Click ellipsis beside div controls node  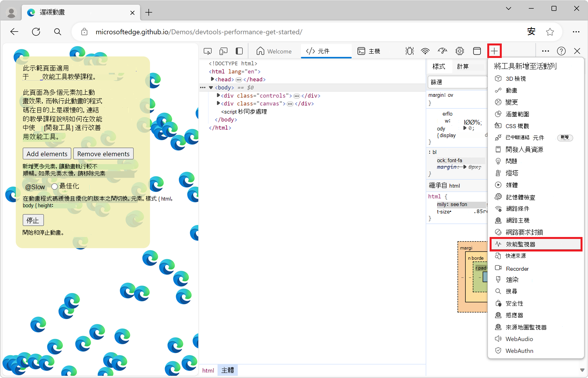(297, 96)
